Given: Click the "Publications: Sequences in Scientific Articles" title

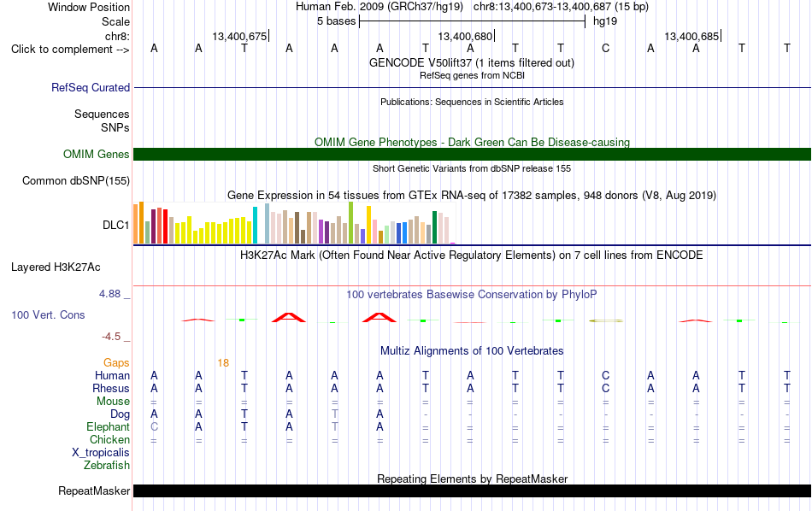Looking at the screenshot, I should click(x=472, y=102).
